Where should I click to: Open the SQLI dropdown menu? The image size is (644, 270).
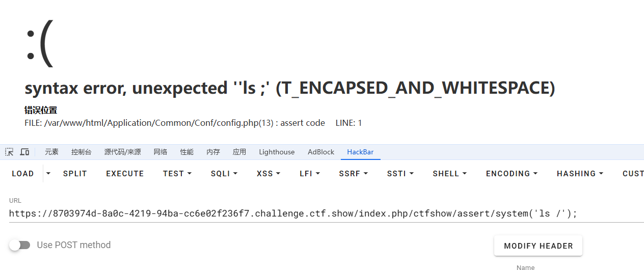pyautogui.click(x=224, y=174)
